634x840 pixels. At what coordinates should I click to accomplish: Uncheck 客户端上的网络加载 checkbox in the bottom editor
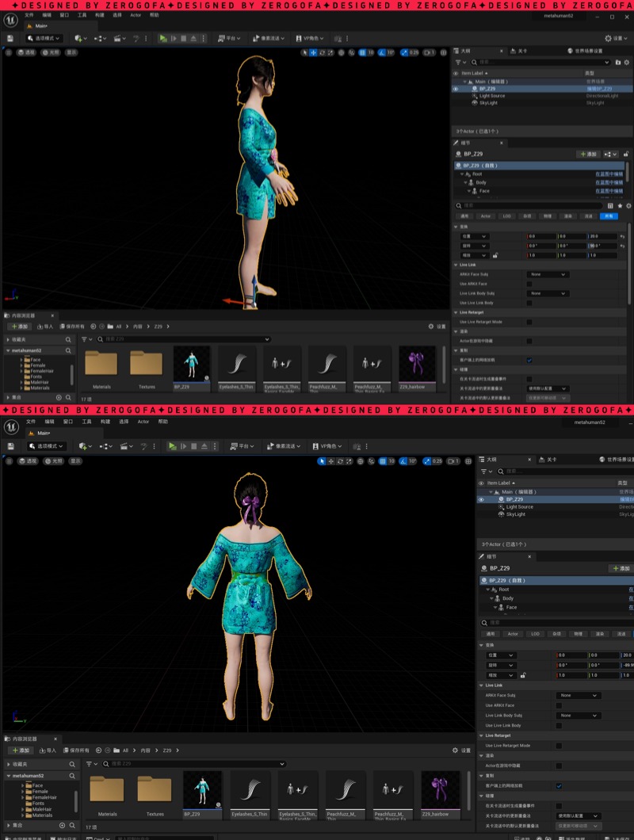pos(559,786)
